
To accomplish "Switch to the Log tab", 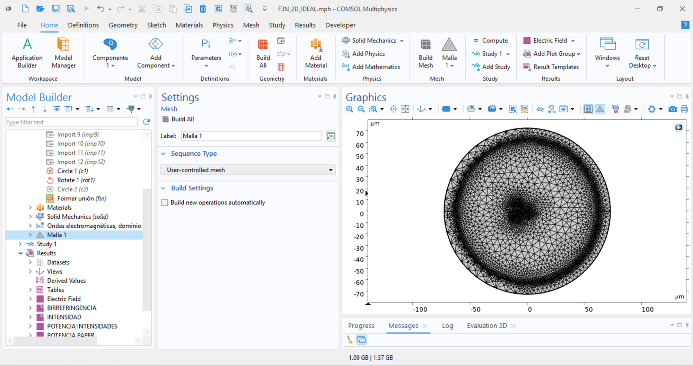I will pos(447,326).
